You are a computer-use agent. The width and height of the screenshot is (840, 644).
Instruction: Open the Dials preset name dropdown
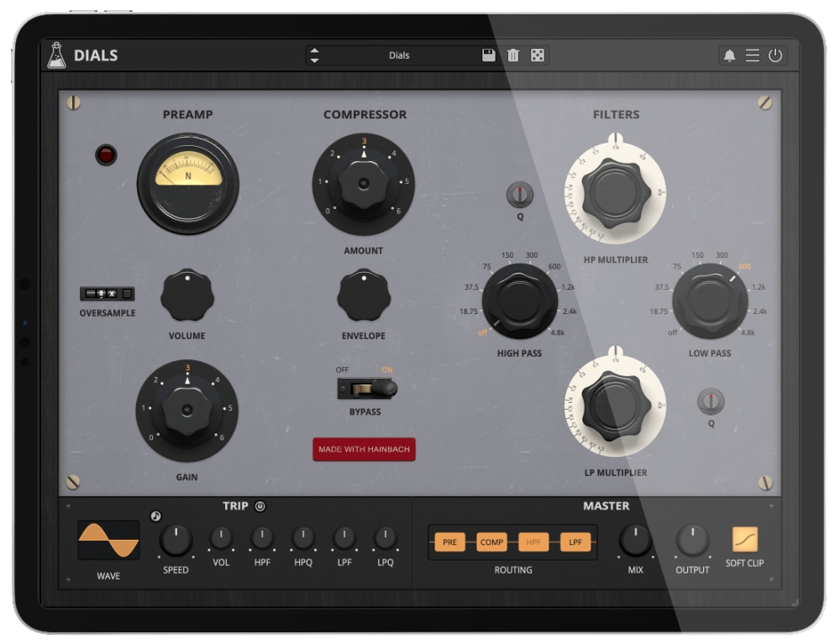(x=398, y=55)
